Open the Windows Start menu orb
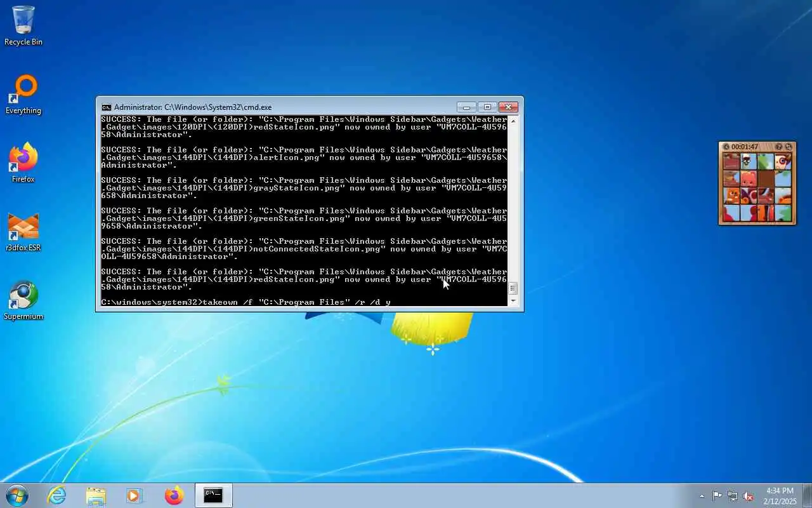Screen dimensions: 812x508 coord(17,495)
